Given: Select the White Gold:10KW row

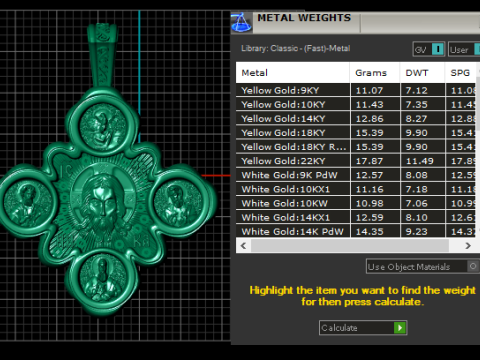Looking at the screenshot, I should [x=356, y=203].
